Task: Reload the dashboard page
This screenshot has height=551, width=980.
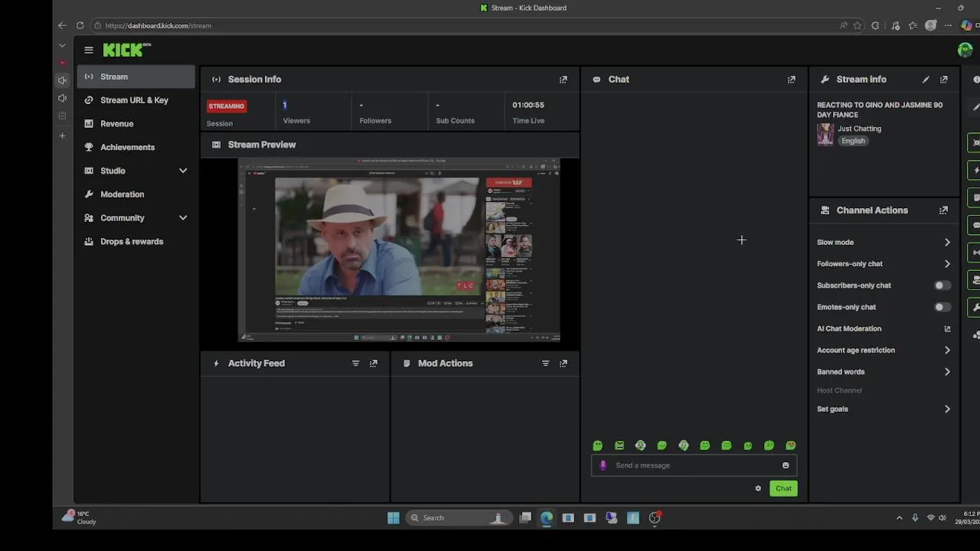Action: (x=80, y=25)
